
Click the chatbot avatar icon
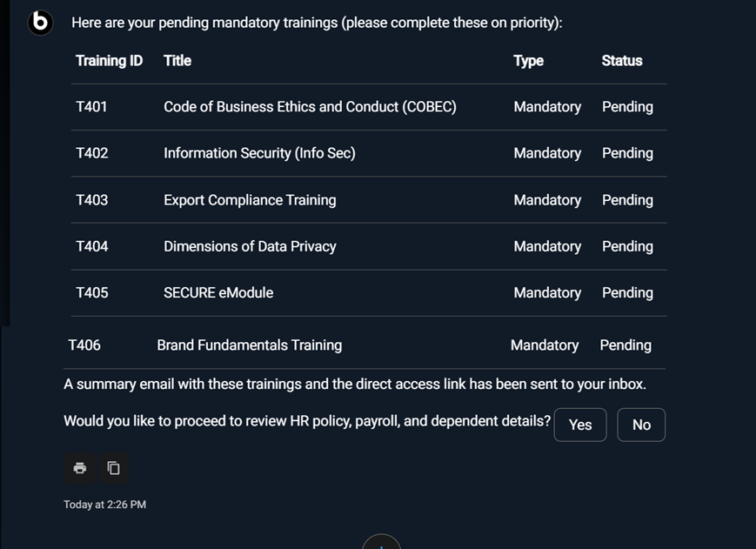tap(40, 22)
